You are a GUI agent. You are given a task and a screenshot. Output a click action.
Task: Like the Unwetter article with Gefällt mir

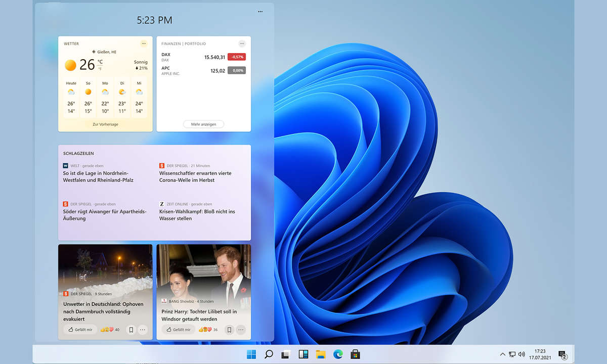pos(80,330)
